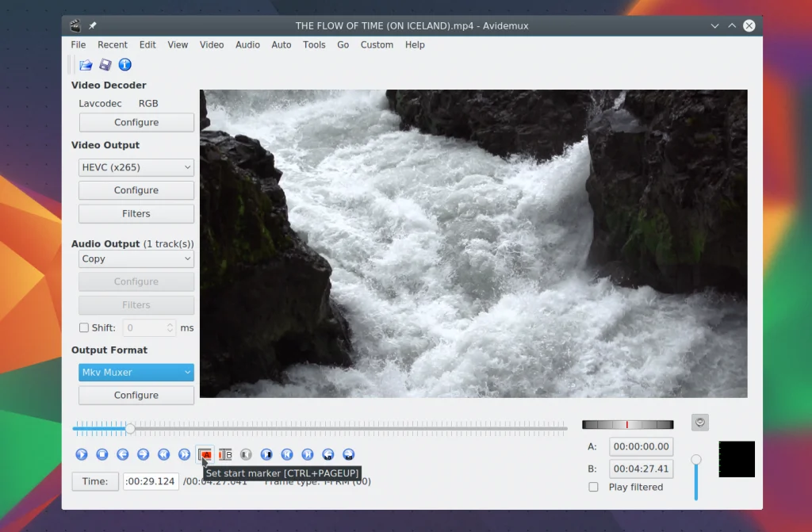Expand the HEVC (x265) video output dropdown
The image size is (812, 532).
pyautogui.click(x=136, y=167)
